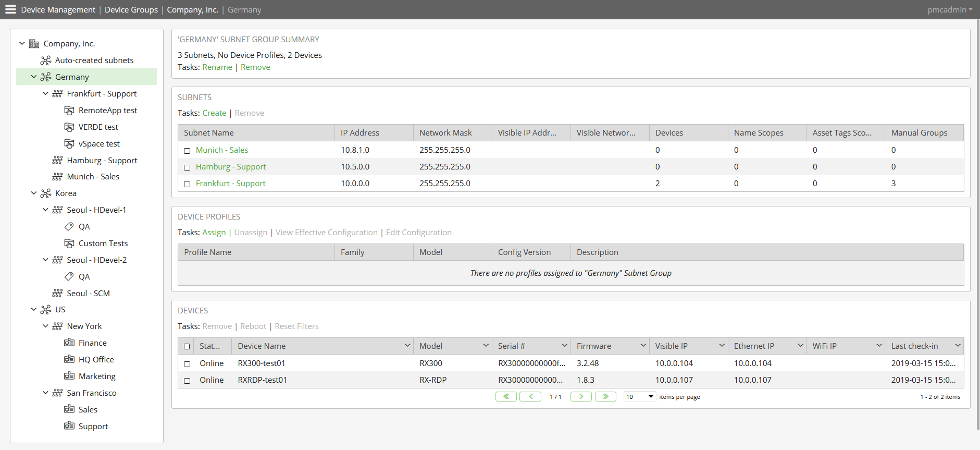Click Remove subnet group task in summary
The height and width of the screenshot is (450, 980).
[255, 67]
